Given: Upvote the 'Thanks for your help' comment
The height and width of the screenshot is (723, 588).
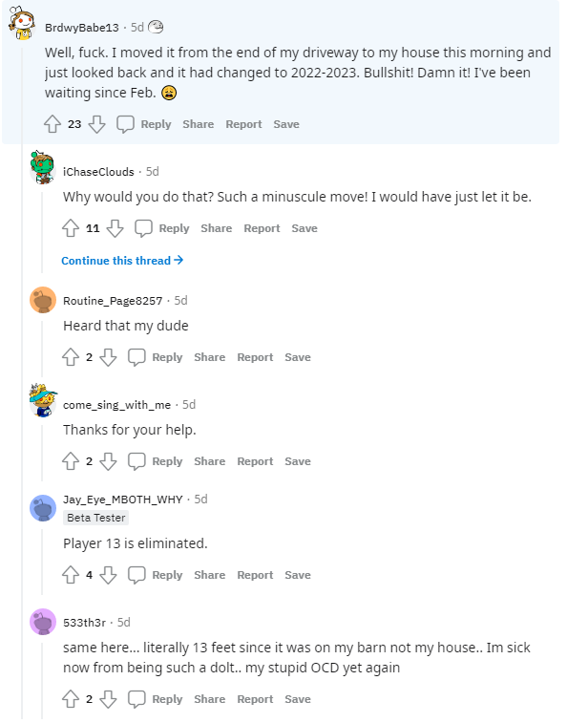Looking at the screenshot, I should click(x=71, y=461).
